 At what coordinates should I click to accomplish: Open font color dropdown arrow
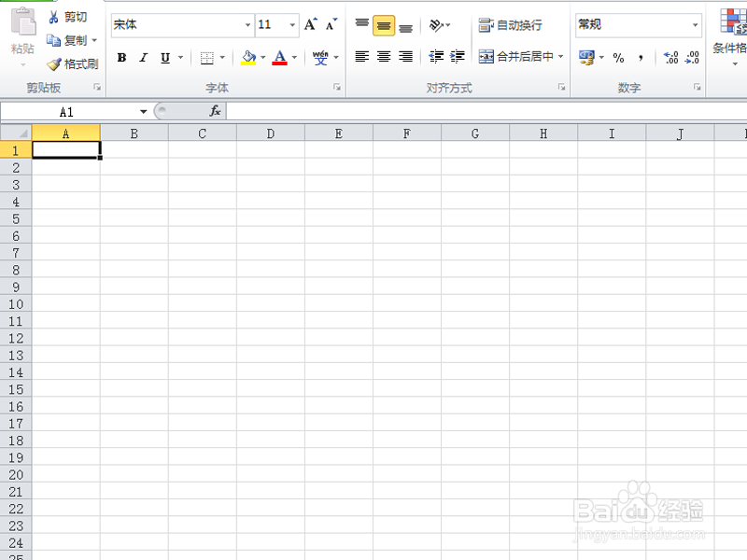click(x=294, y=58)
